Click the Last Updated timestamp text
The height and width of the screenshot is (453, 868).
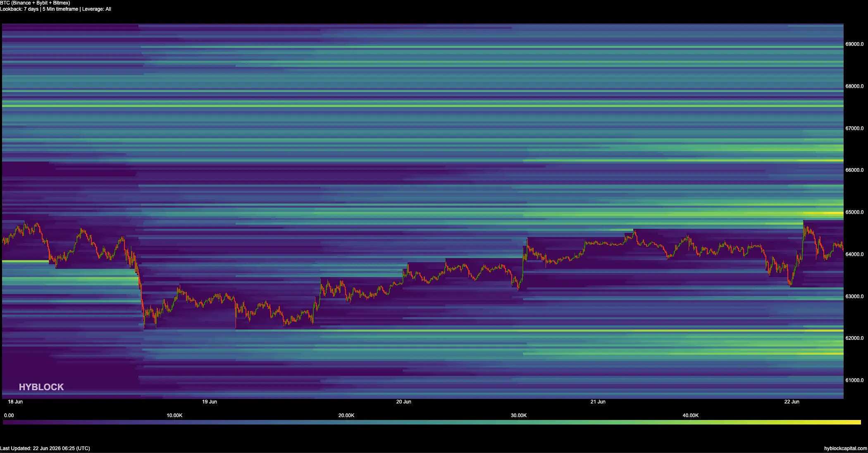[45, 448]
